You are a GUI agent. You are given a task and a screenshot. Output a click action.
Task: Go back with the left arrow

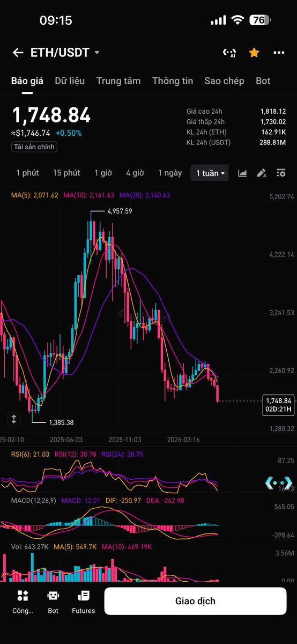18,53
